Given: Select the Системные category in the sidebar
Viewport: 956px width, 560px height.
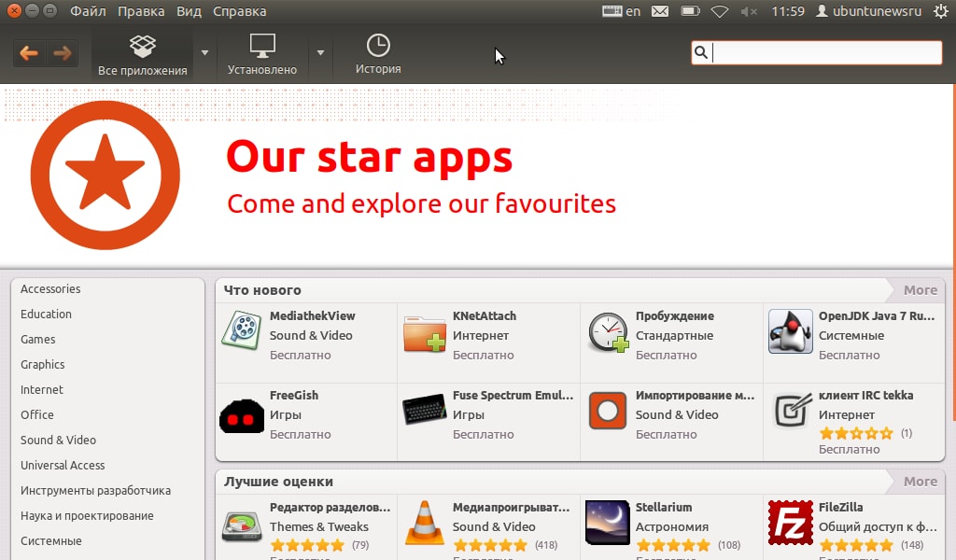Looking at the screenshot, I should point(51,541).
